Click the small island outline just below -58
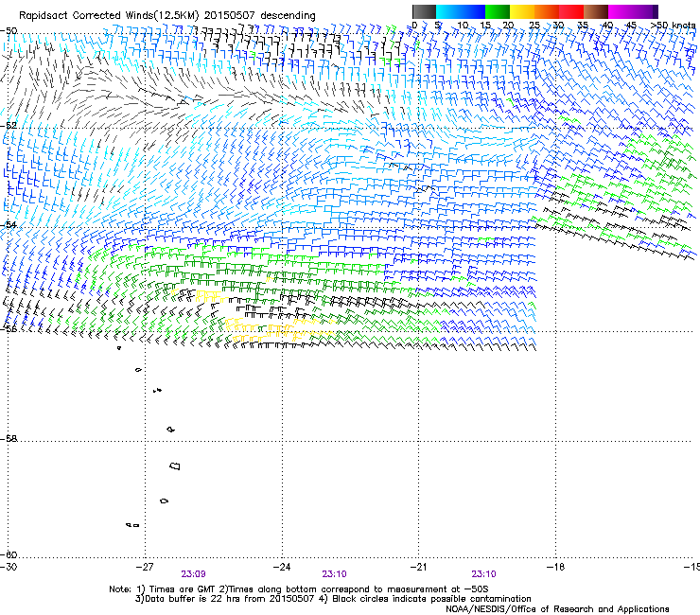The image size is (700, 615). 175,466
